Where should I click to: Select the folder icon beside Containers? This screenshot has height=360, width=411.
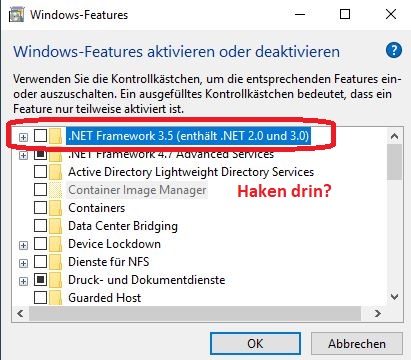[55, 208]
